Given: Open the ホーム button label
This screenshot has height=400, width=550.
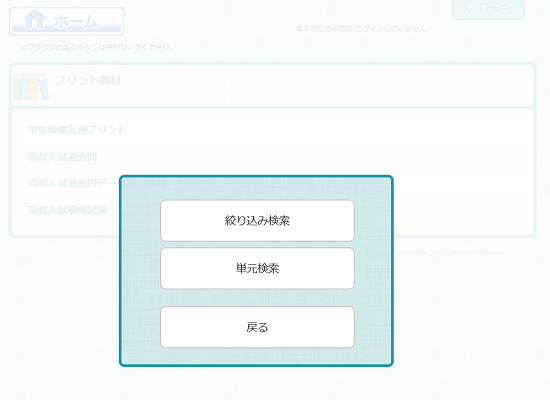Looking at the screenshot, I should click(76, 22).
